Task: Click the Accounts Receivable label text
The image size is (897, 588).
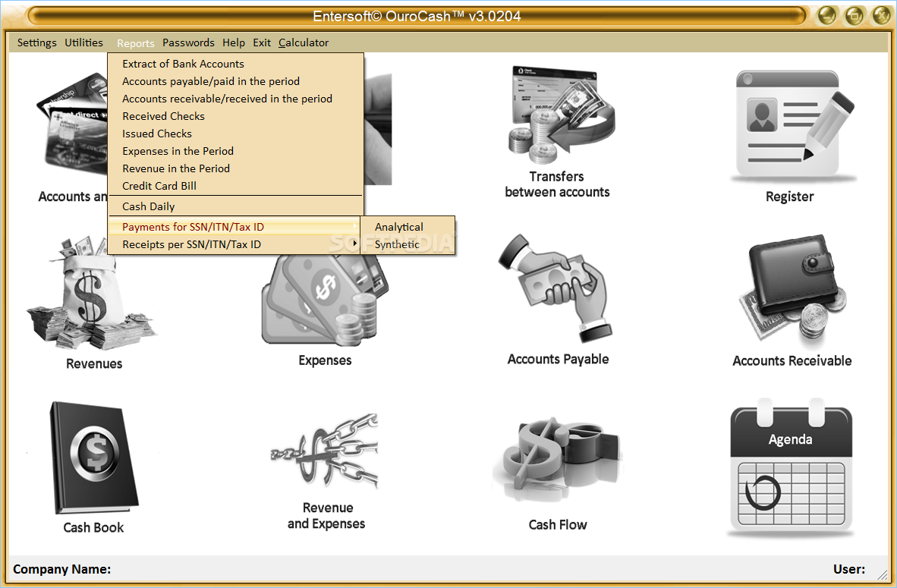Action: click(x=792, y=361)
